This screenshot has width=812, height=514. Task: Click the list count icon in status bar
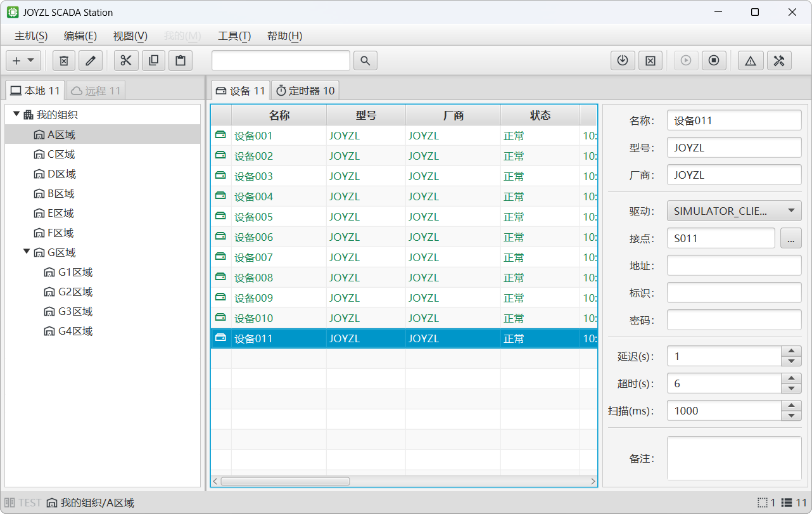click(786, 503)
